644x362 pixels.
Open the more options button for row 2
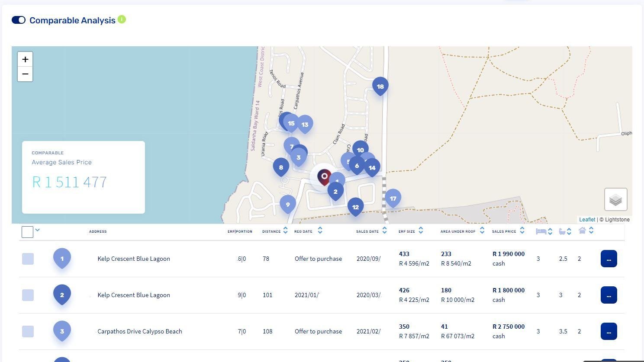click(609, 295)
